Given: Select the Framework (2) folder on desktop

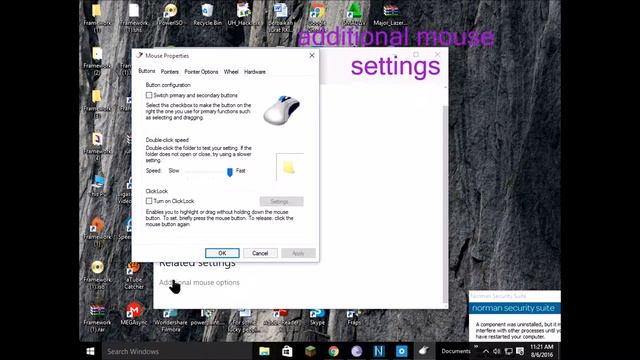Looking at the screenshot, I should click(97, 61).
